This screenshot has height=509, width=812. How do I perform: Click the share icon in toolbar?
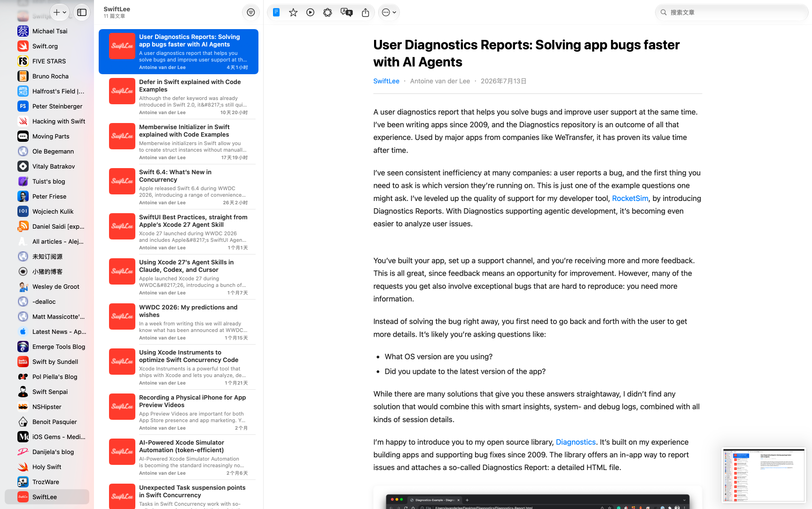(x=366, y=12)
